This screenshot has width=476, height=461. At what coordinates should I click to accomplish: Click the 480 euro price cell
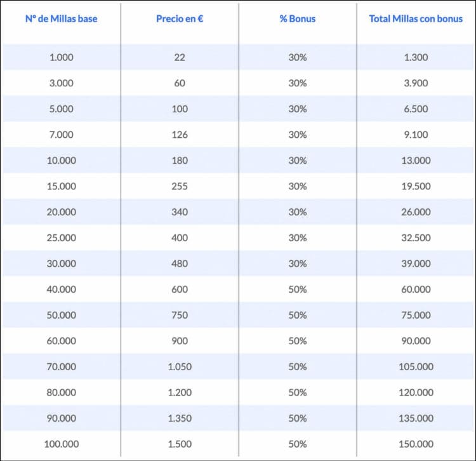coord(180,264)
